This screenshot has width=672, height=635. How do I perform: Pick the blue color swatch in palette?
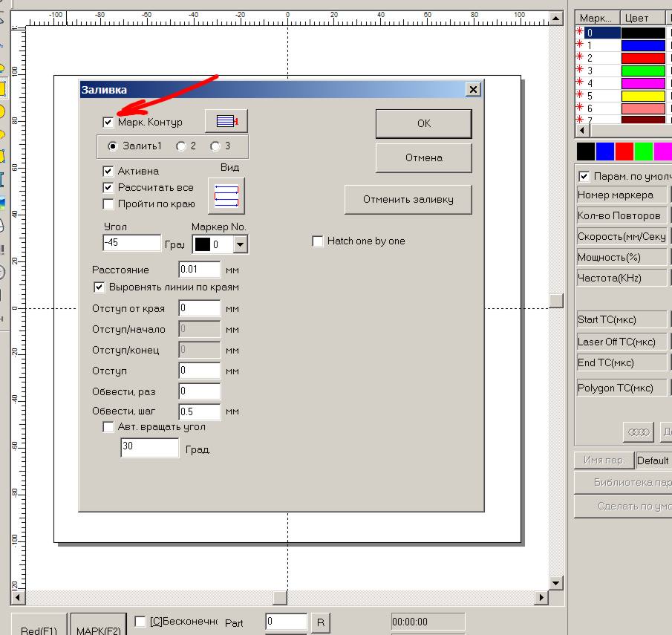[x=605, y=152]
